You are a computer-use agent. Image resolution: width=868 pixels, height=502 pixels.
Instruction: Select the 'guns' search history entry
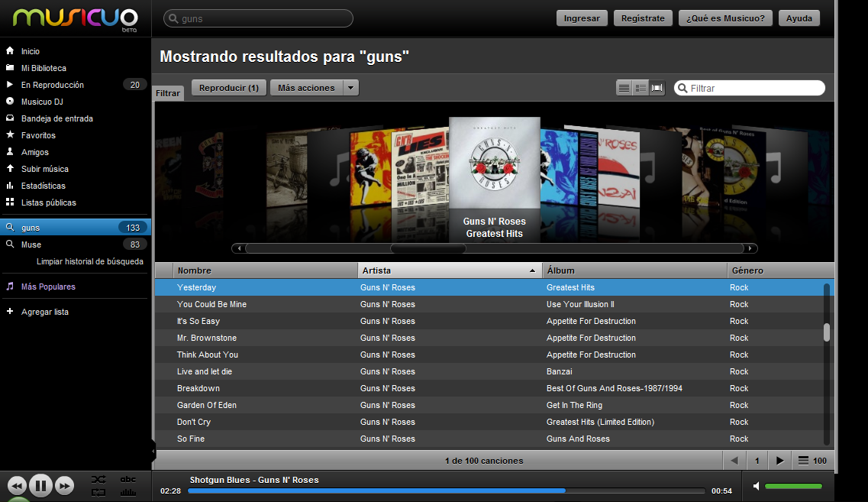(76, 227)
